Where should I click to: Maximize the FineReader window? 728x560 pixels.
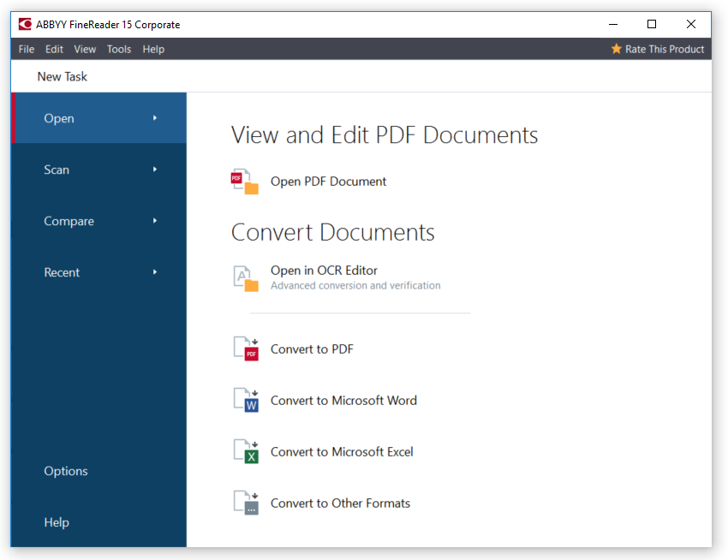coord(652,24)
